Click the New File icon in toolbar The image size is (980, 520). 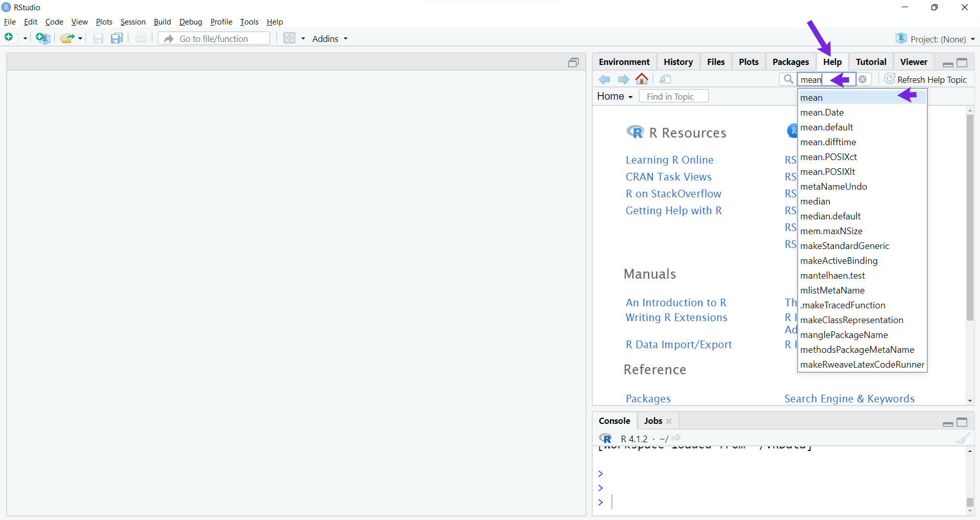click(x=9, y=38)
